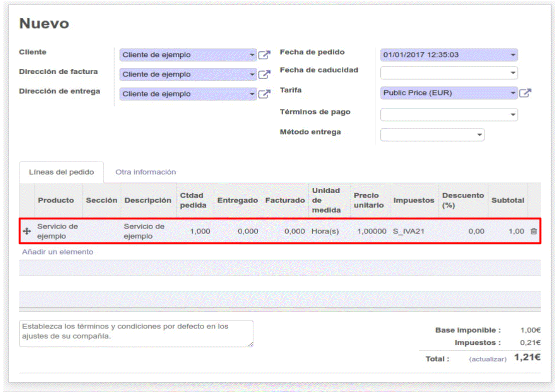
Task: Open external link beside Tarifa field
Action: tap(525, 93)
